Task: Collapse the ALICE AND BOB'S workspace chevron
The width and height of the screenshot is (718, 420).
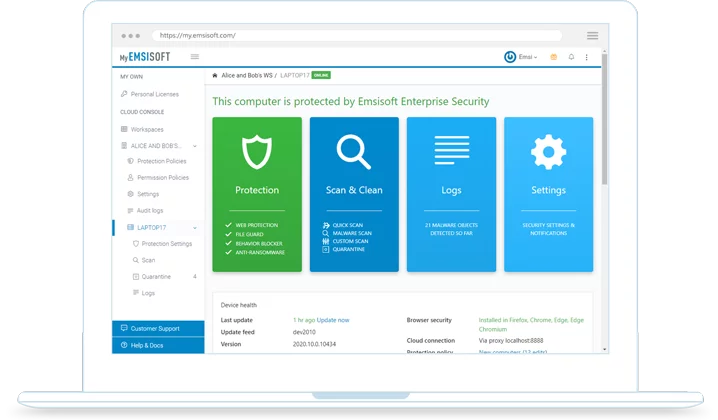Action: coord(195,146)
